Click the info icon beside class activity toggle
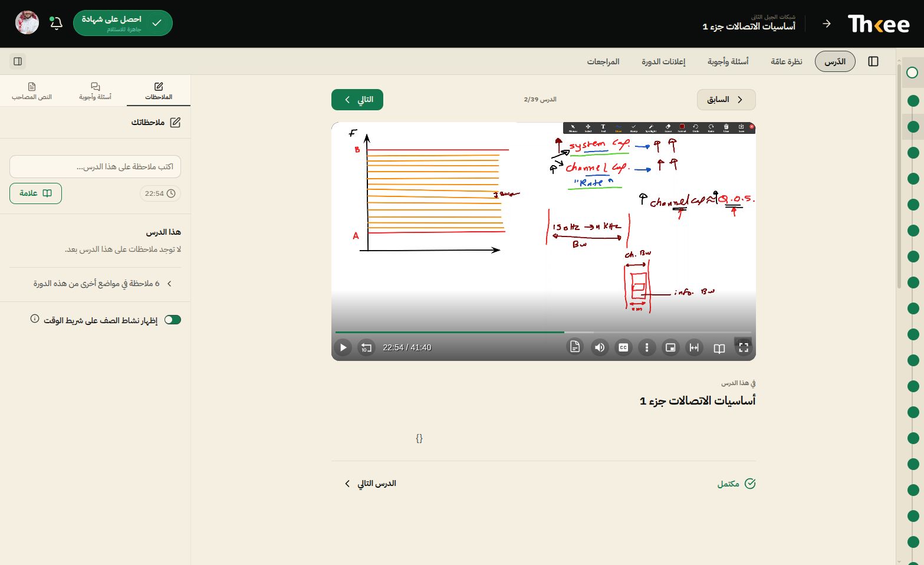This screenshot has width=924, height=565. point(35,319)
